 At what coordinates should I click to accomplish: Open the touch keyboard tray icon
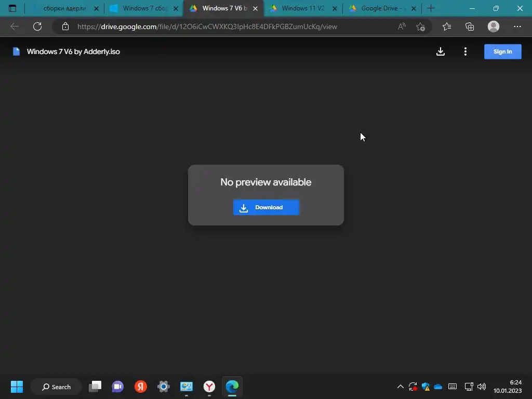click(x=453, y=387)
